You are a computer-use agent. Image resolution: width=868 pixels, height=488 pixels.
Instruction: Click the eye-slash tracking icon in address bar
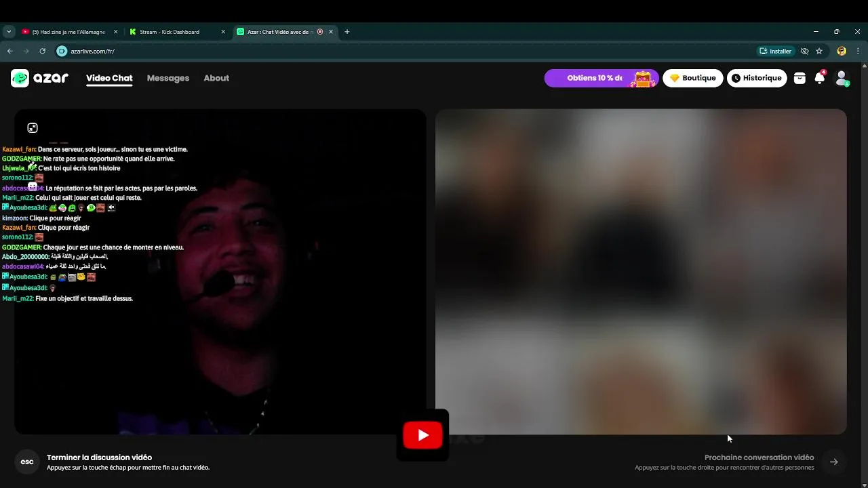805,51
